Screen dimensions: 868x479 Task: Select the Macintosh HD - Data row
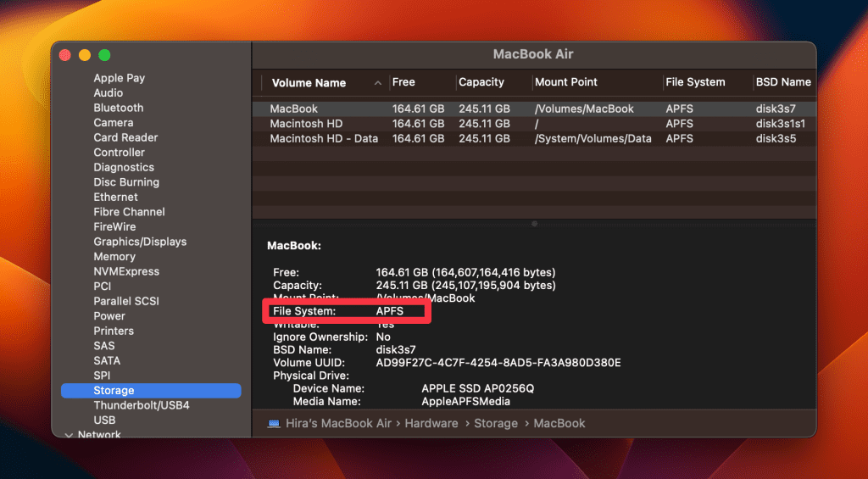(324, 138)
